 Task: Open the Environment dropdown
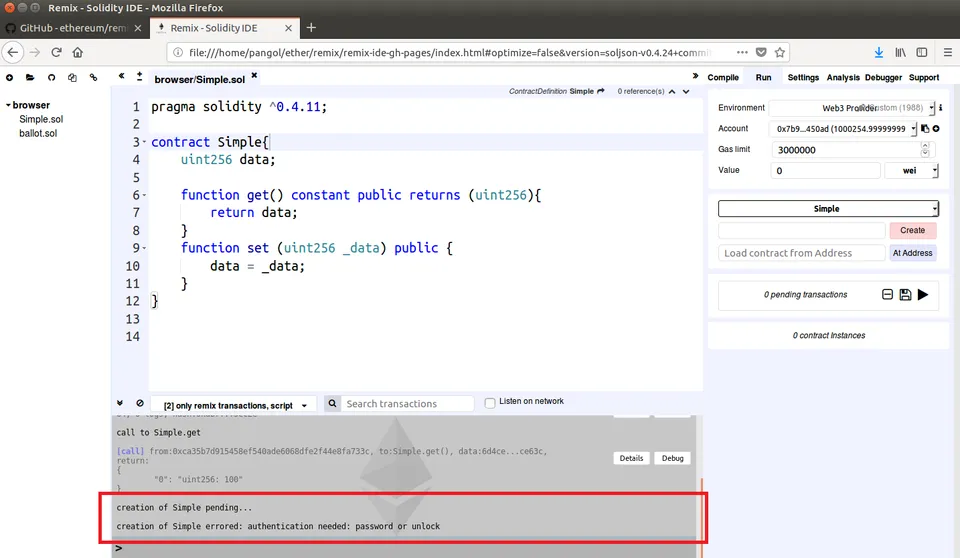click(x=852, y=108)
